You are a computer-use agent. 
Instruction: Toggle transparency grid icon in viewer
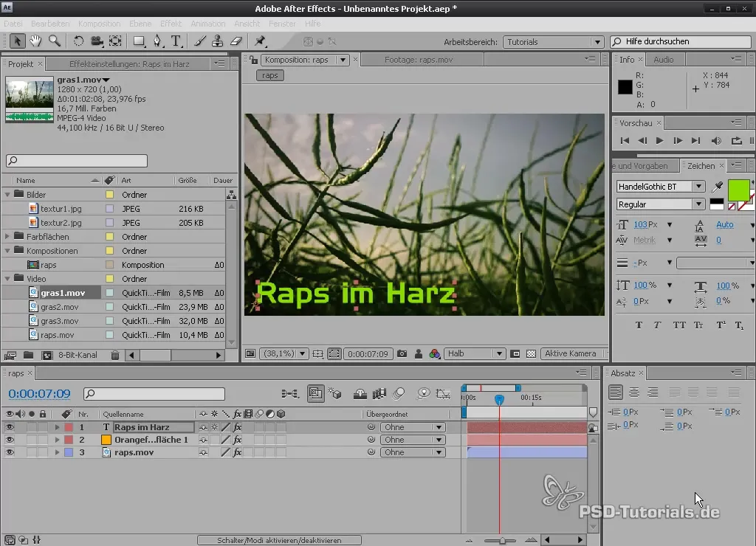pyautogui.click(x=532, y=353)
